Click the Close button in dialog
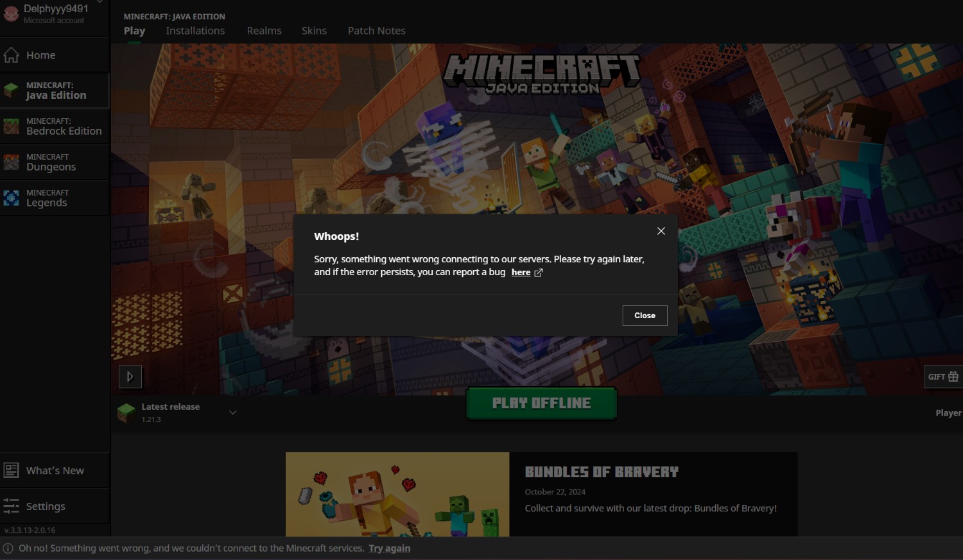This screenshot has height=560, width=963. pyautogui.click(x=645, y=316)
